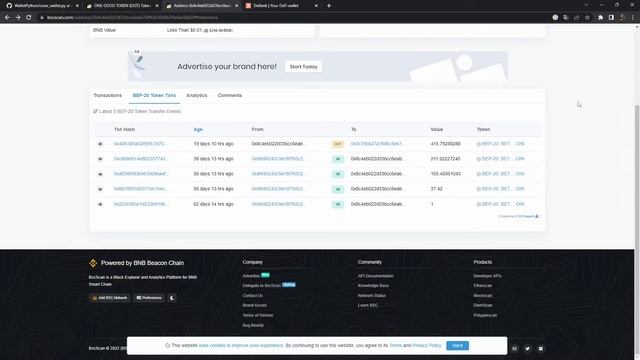
Task: Open Etherscan product link
Action: click(483, 286)
